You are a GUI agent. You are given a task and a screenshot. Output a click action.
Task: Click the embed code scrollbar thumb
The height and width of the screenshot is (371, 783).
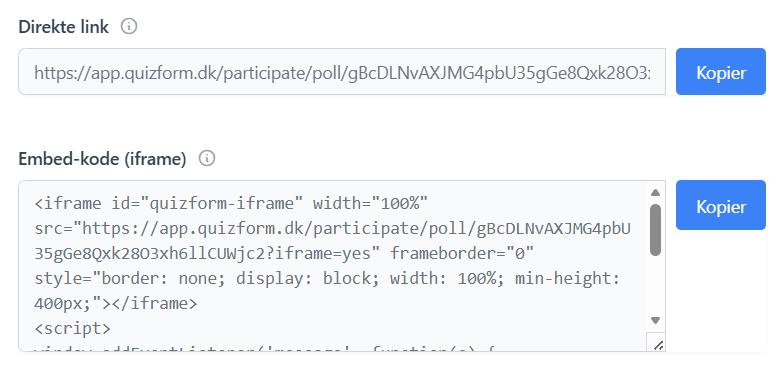656,230
